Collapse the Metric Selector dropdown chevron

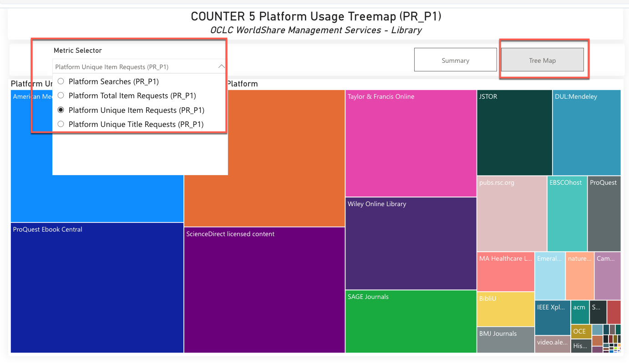click(x=222, y=66)
